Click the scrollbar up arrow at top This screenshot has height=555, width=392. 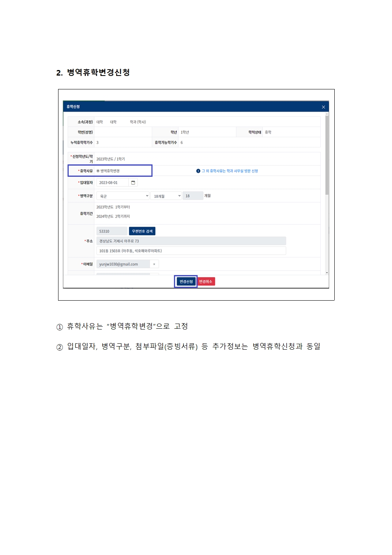[327, 114]
